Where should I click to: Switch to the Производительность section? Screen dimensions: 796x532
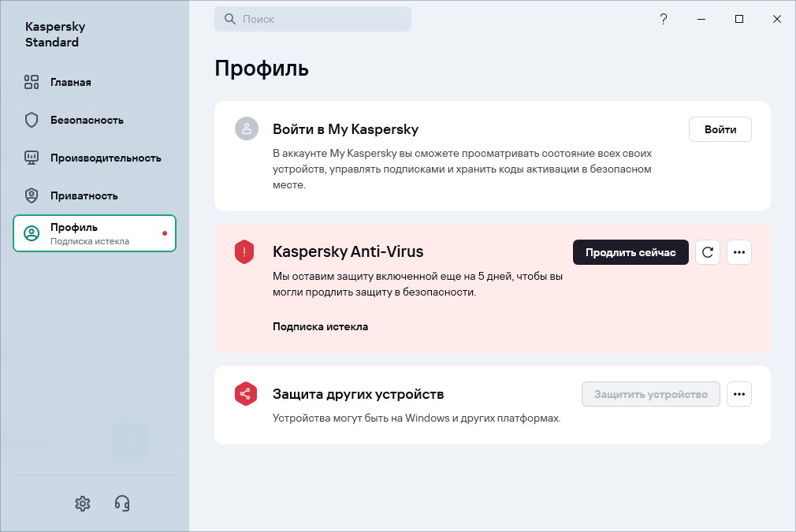[106, 158]
